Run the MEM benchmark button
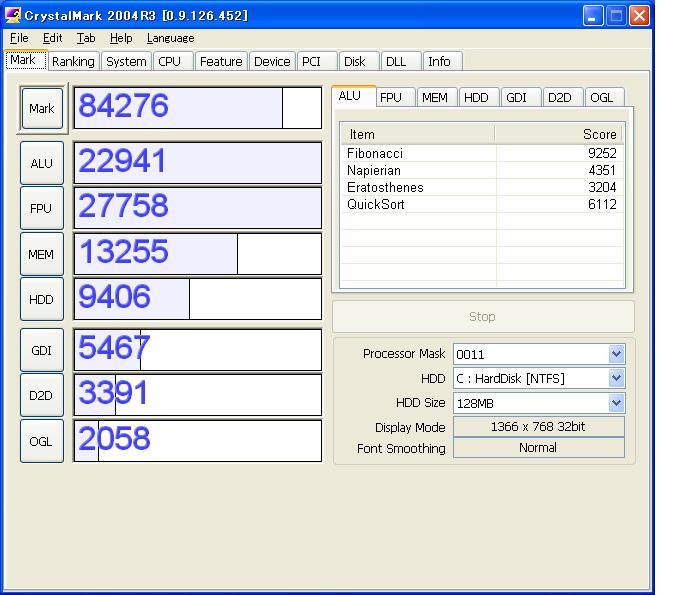Viewport: 683px width, 595px height. coord(42,254)
